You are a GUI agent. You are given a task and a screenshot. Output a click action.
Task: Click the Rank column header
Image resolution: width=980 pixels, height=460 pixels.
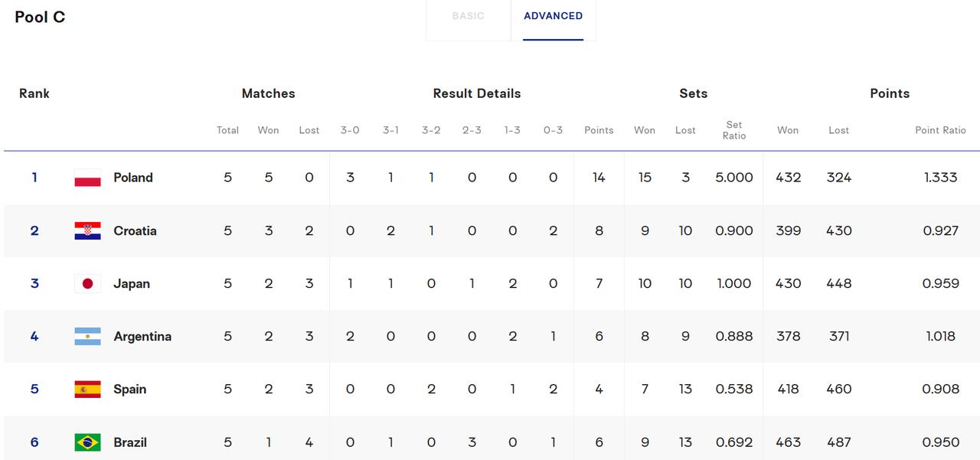click(x=34, y=93)
